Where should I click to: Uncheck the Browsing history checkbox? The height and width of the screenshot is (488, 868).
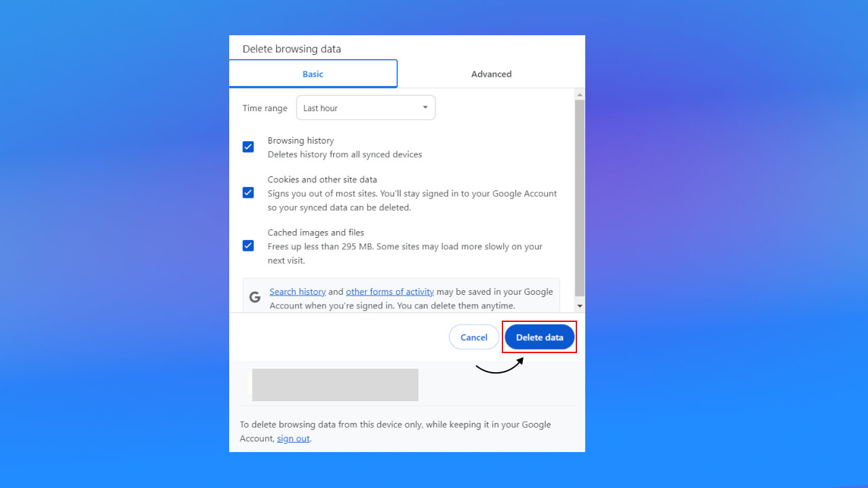click(x=248, y=147)
